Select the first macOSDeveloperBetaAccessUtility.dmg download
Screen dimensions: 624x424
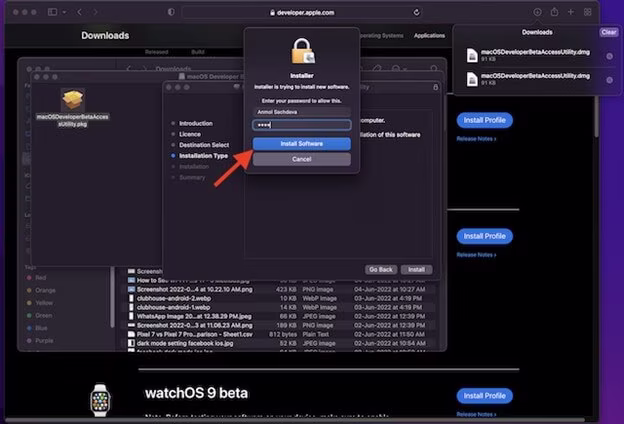(x=535, y=55)
